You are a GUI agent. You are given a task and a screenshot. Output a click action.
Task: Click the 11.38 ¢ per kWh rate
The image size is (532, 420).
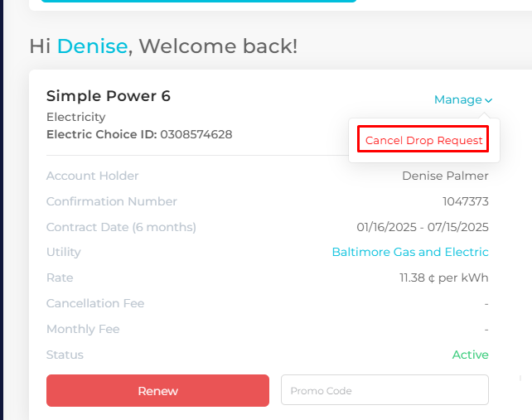point(443,278)
